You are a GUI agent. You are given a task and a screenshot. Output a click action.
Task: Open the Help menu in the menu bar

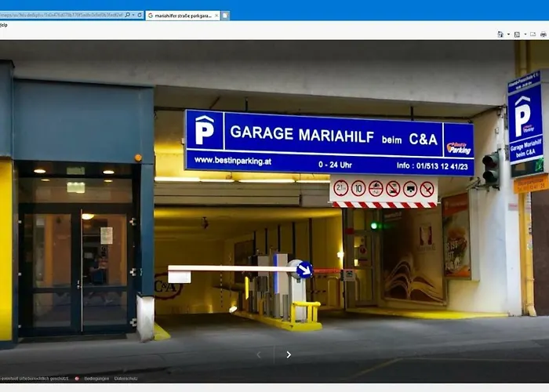click(3, 25)
